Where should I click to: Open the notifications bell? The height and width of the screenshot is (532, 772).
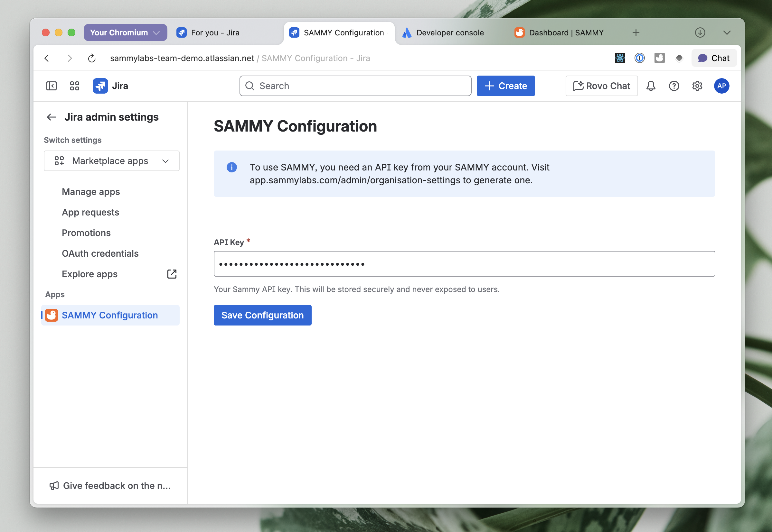(x=651, y=86)
